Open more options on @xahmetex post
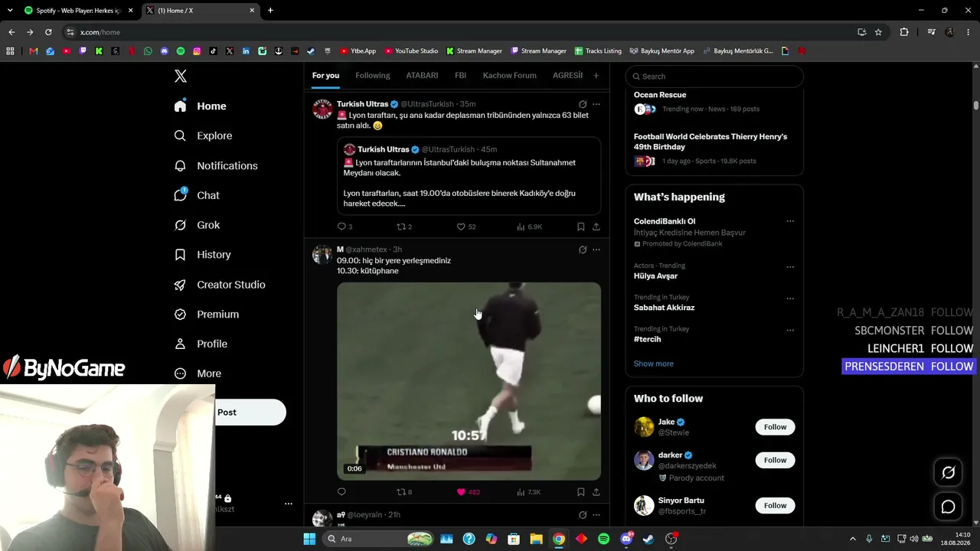Viewport: 980px width, 551px height. [x=596, y=249]
